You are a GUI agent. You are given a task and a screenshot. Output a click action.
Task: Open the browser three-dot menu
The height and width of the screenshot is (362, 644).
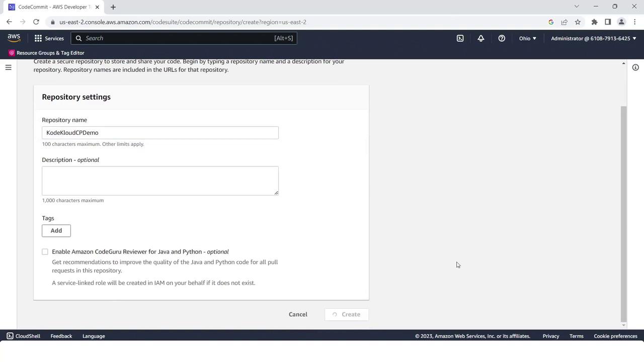coord(635,22)
